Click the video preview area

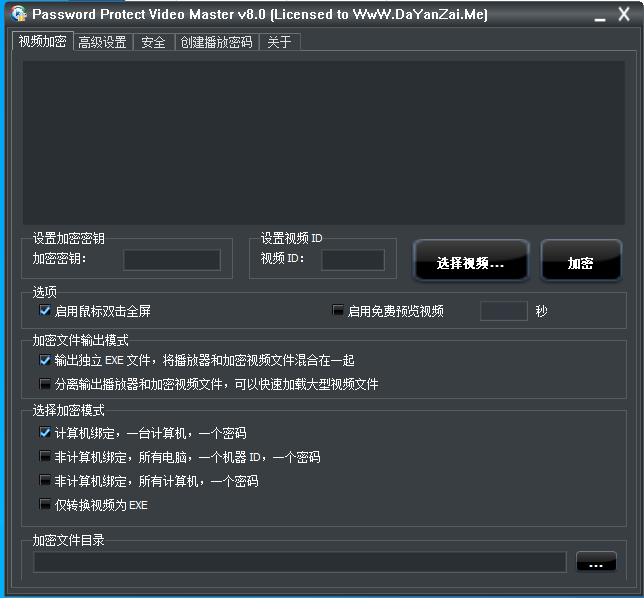click(324, 143)
